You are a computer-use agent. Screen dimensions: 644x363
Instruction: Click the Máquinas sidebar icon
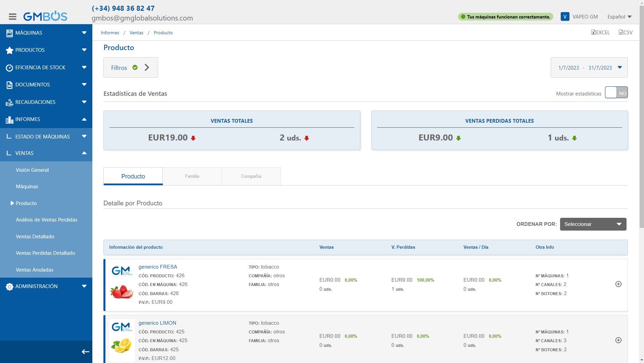click(x=9, y=33)
